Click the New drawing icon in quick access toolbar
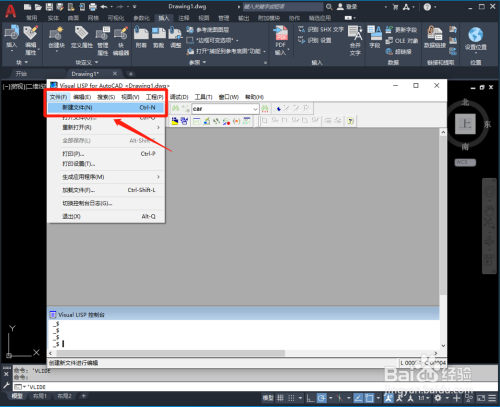This screenshot has height=407, width=500. click(x=28, y=7)
